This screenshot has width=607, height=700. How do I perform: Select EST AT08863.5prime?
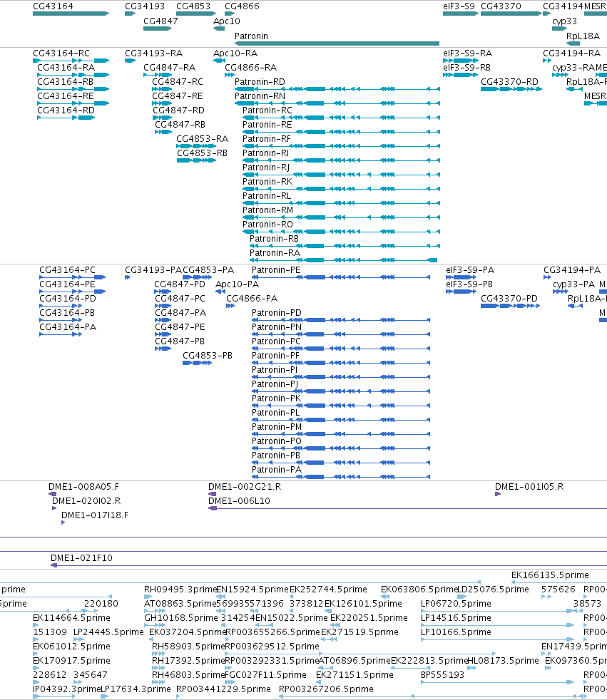pyautogui.click(x=155, y=611)
